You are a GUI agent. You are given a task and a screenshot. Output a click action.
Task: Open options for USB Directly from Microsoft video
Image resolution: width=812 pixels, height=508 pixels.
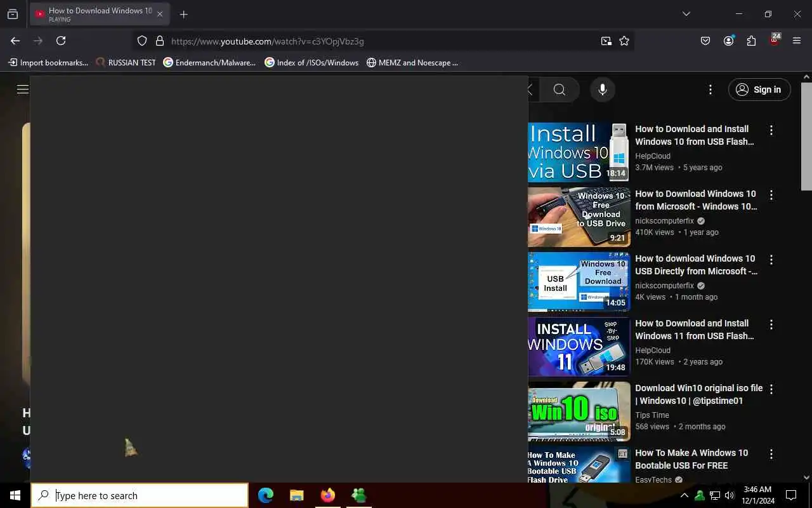pos(771,260)
